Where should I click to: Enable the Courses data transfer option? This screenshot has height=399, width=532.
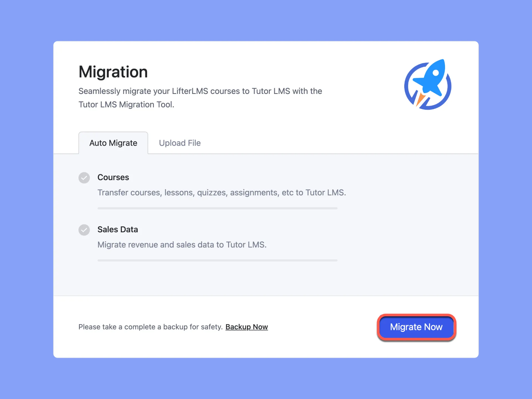(x=84, y=177)
